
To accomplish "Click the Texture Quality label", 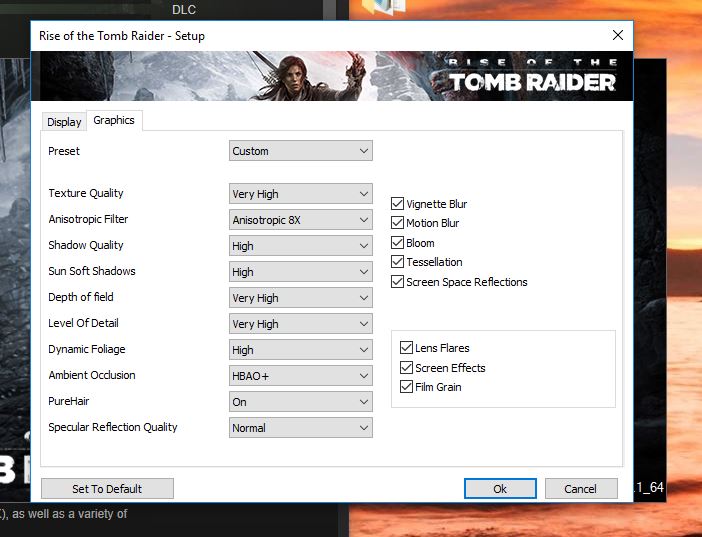I will (x=86, y=193).
